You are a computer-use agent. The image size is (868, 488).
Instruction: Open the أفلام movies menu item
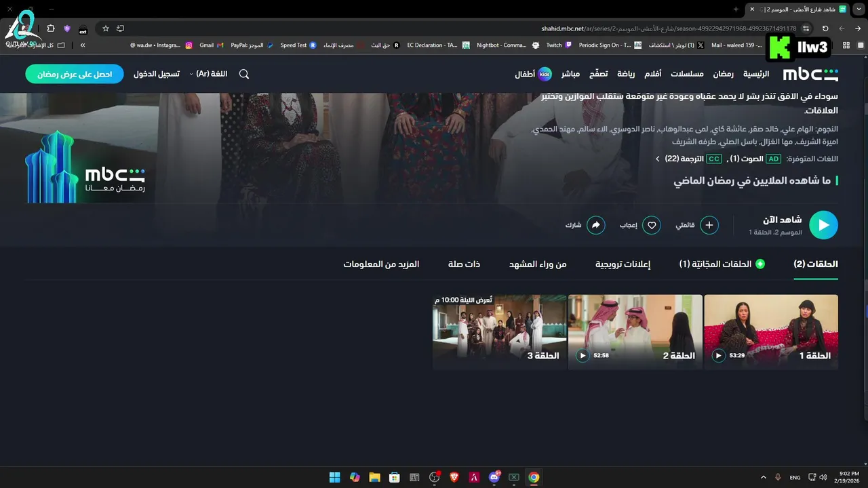[652, 74]
